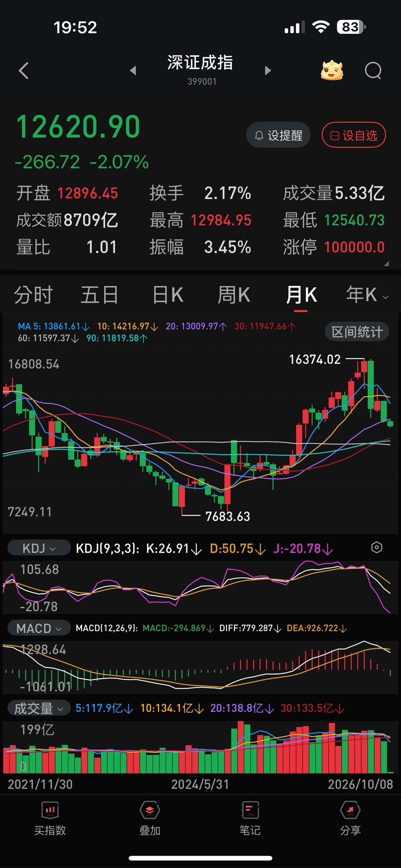
Task: Tap the KDJ J:-20.78 reading
Action: pyautogui.click(x=303, y=549)
